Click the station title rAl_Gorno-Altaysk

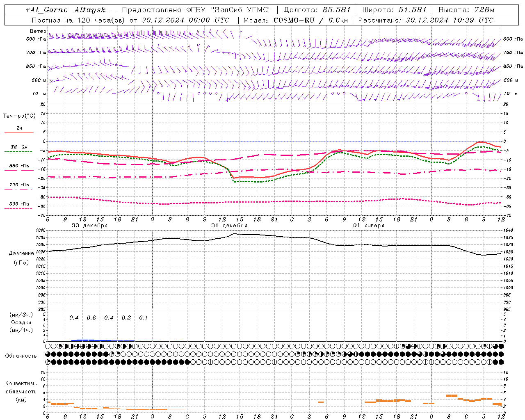click(x=66, y=10)
